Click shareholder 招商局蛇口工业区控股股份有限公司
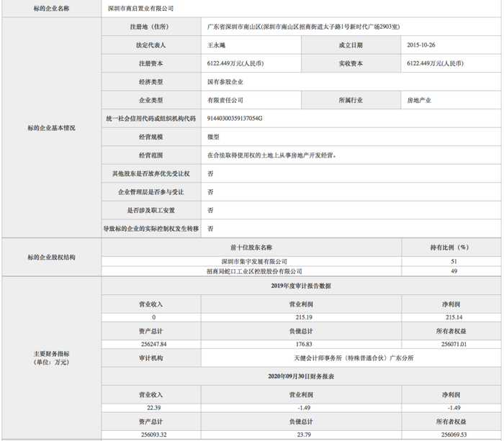The height and width of the screenshot is (441, 504). pos(254,271)
